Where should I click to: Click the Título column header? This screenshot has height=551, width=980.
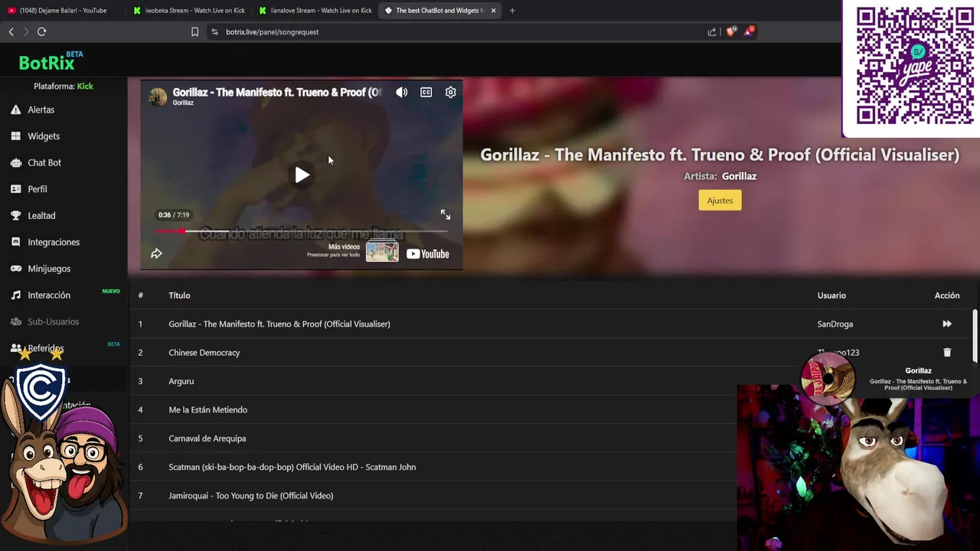click(x=179, y=295)
